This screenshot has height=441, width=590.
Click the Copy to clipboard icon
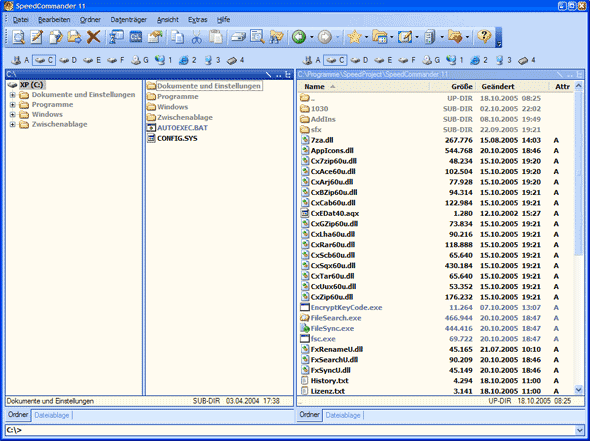[177, 37]
